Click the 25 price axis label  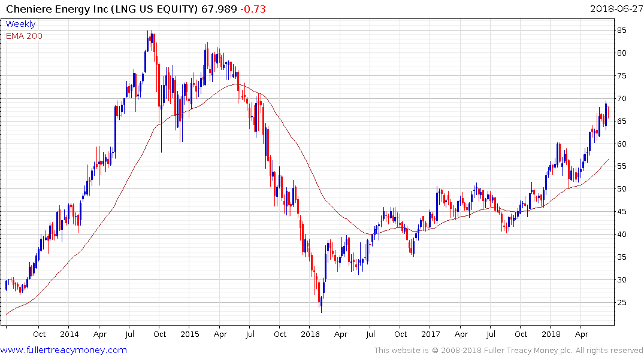tap(621, 302)
